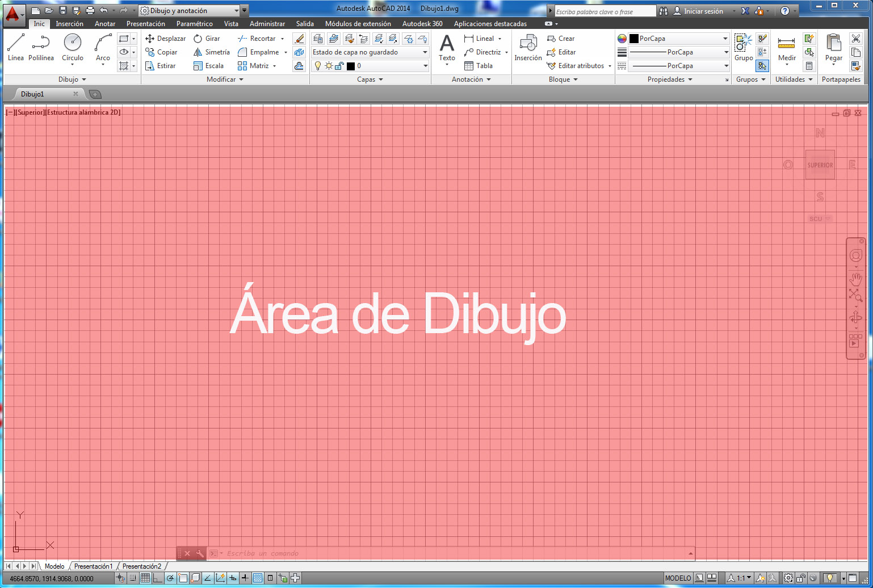Select the Polilínea tool
Screen dimensions: 873x588
[41, 48]
